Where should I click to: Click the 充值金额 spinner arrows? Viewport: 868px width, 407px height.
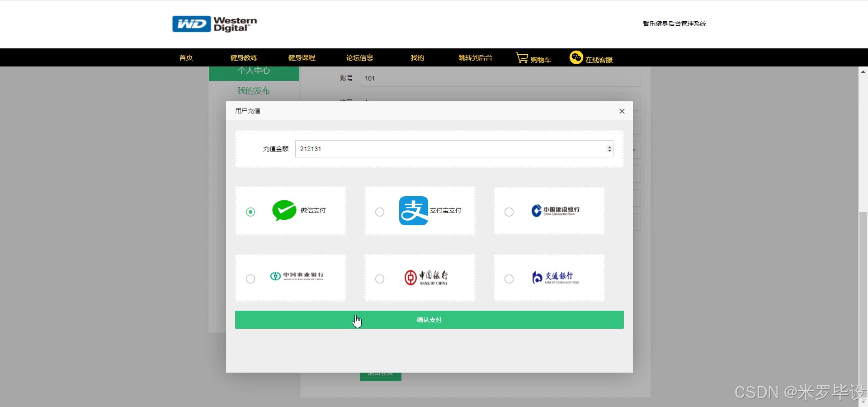click(x=609, y=149)
